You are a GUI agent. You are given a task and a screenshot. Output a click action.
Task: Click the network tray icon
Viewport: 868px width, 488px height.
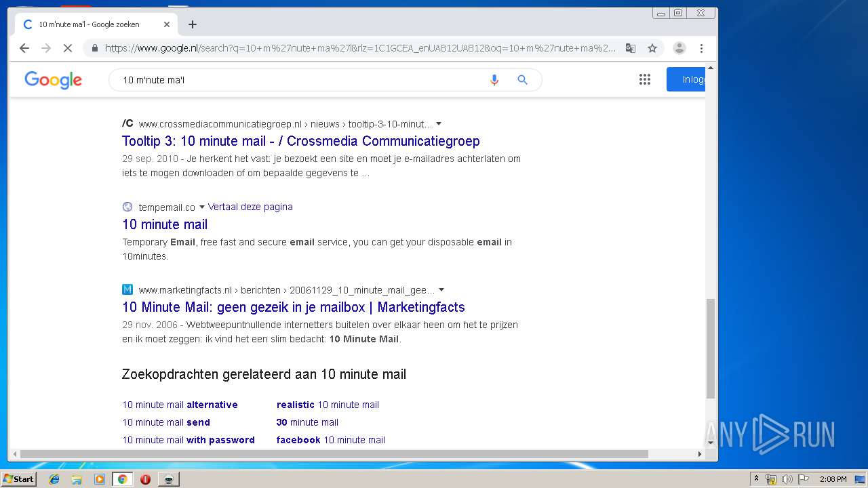pyautogui.click(x=771, y=479)
